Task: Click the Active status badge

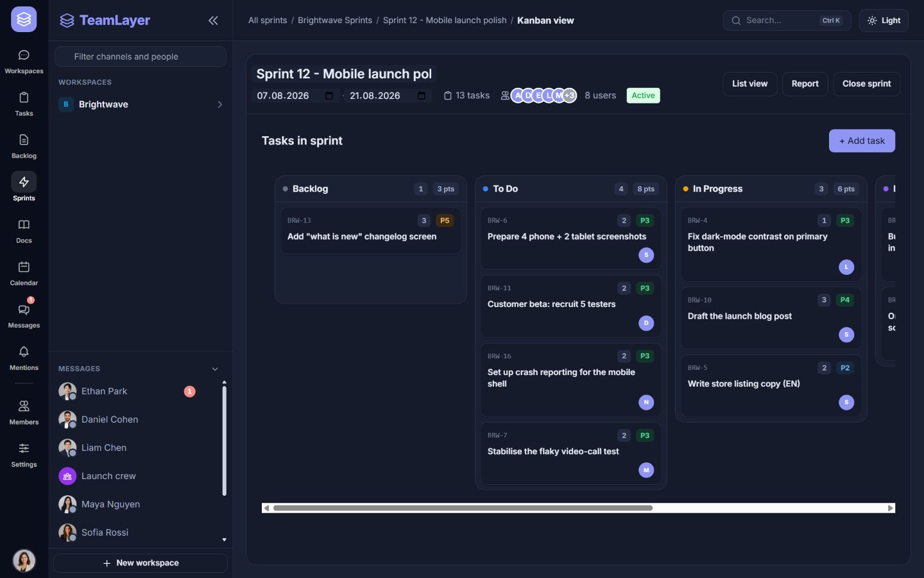Action: click(x=643, y=96)
